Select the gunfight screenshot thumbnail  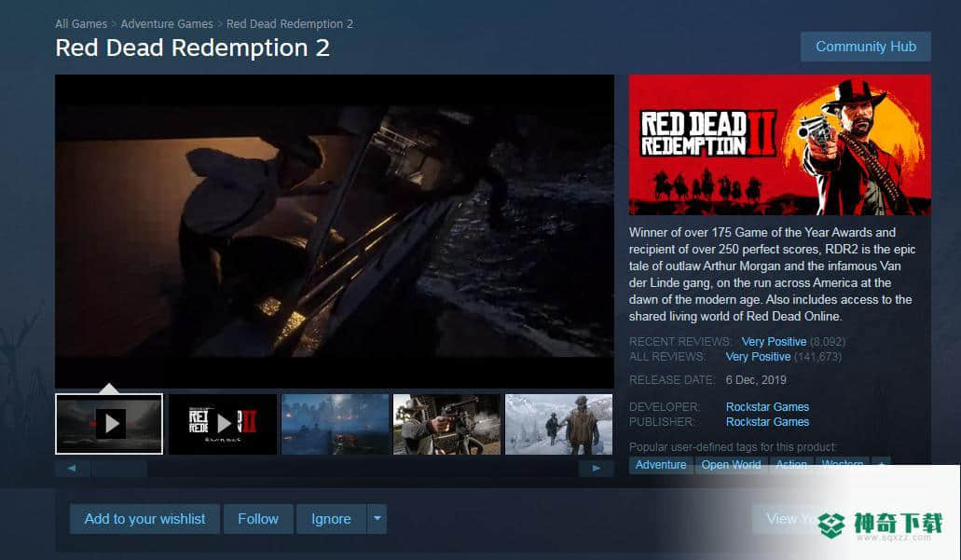tap(446, 424)
